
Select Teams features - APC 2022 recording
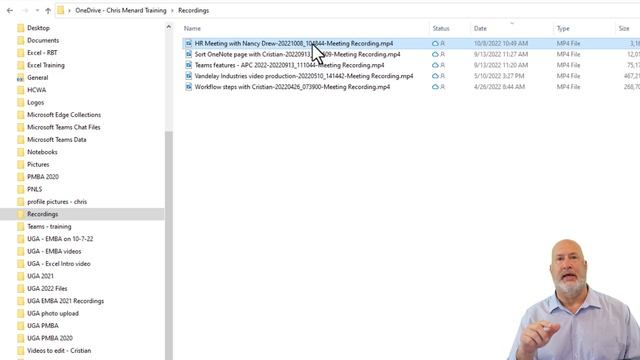point(289,65)
